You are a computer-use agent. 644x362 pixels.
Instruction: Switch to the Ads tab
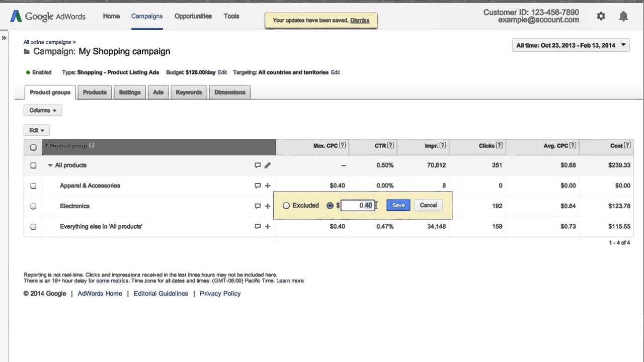158,93
